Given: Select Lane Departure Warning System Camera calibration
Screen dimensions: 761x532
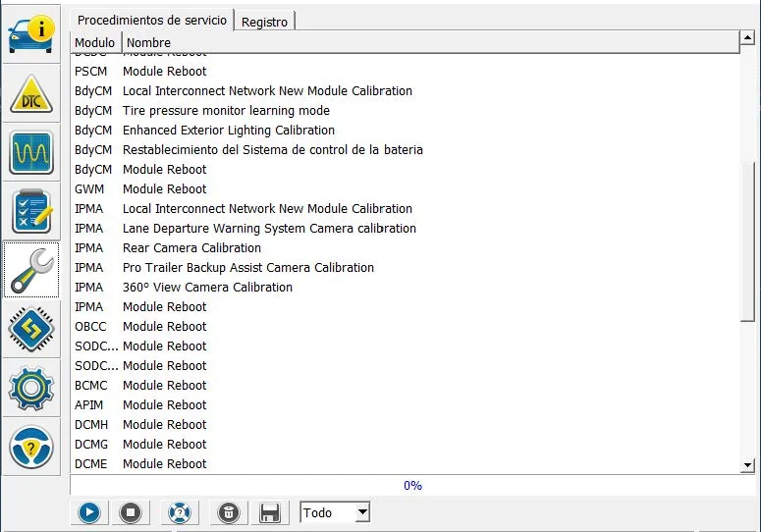Looking at the screenshot, I should (406, 229).
